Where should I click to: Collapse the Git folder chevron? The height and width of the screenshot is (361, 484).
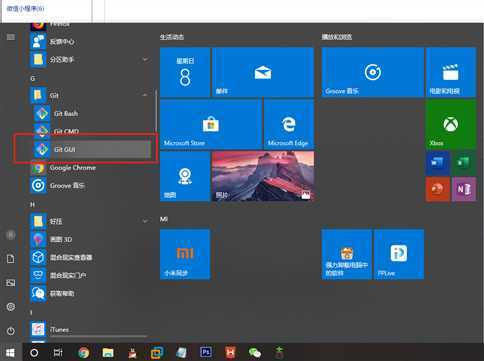point(145,95)
